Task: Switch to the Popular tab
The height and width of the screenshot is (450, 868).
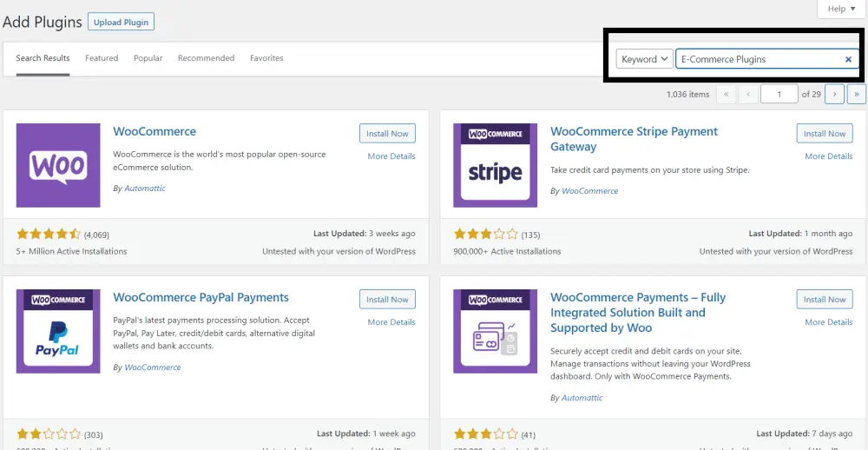Action: (x=148, y=58)
